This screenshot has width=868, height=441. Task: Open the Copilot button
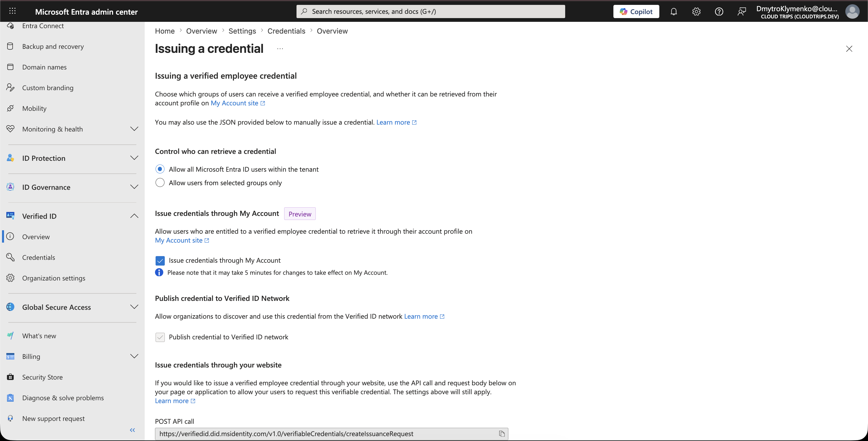tap(636, 11)
